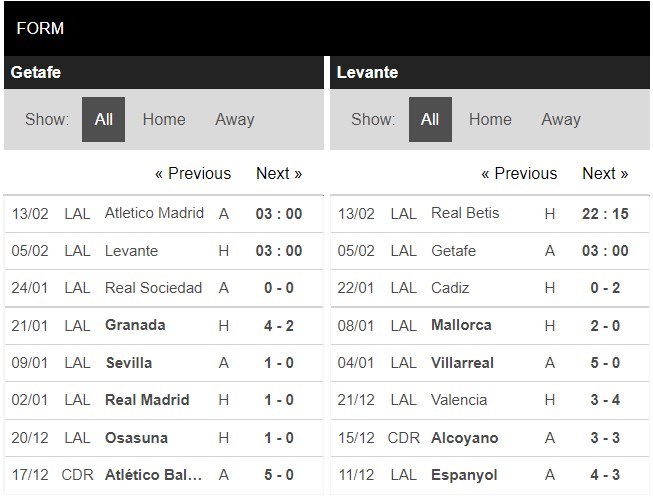
Task: Select the All tab under Levante
Action: pyautogui.click(x=429, y=120)
